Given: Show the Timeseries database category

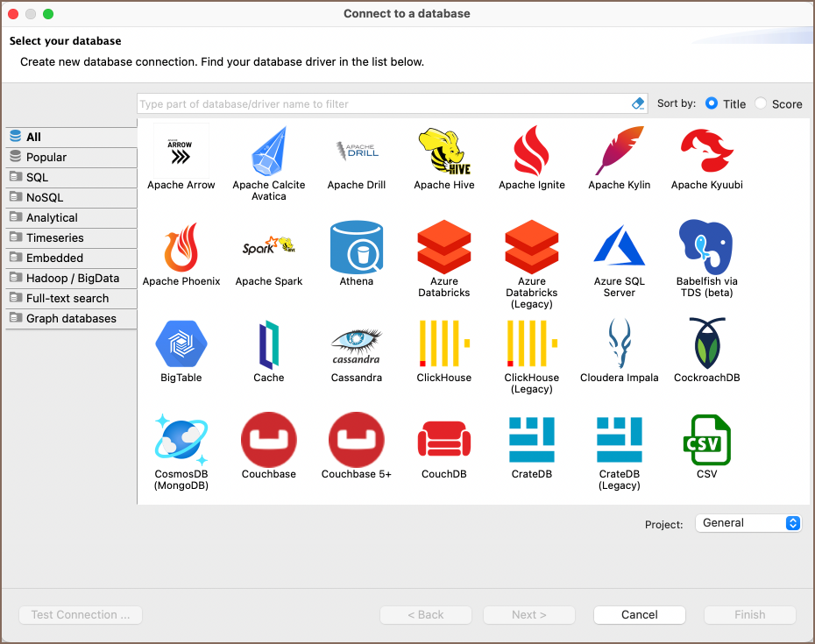Looking at the screenshot, I should [x=70, y=238].
